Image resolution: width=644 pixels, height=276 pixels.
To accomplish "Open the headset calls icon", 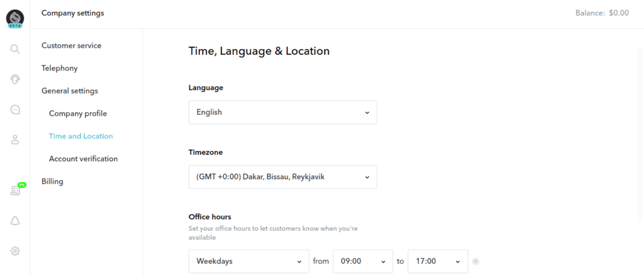I will 15,79.
